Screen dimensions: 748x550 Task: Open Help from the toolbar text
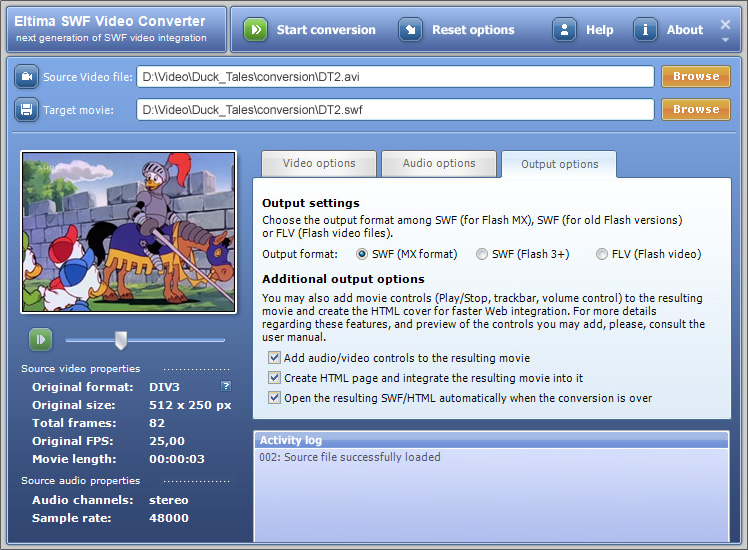click(x=600, y=30)
